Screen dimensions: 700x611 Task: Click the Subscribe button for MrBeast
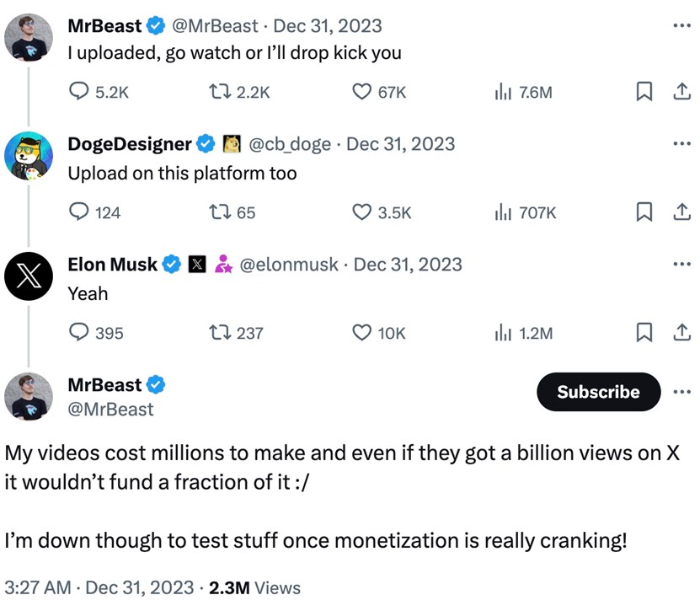(x=598, y=392)
